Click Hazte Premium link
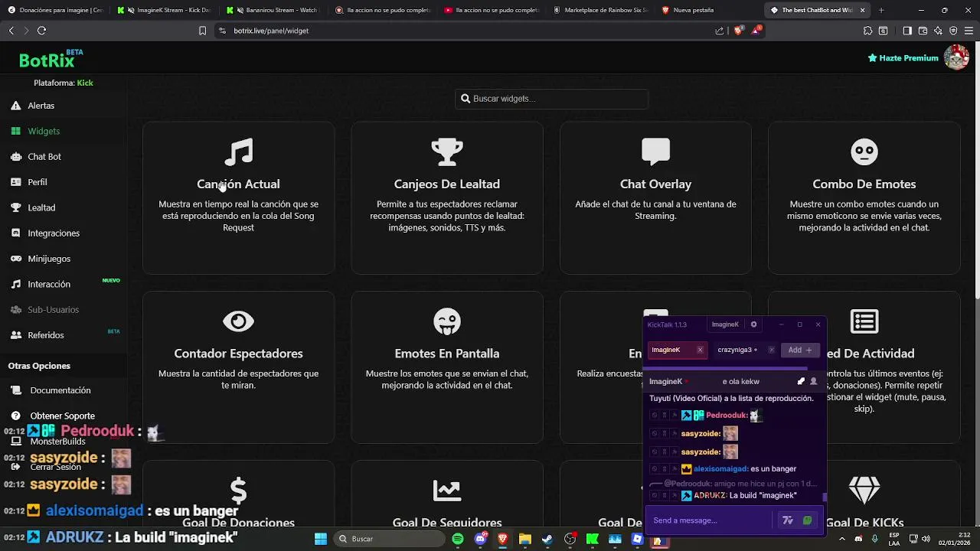Screen dimensions: 980x551 point(903,58)
